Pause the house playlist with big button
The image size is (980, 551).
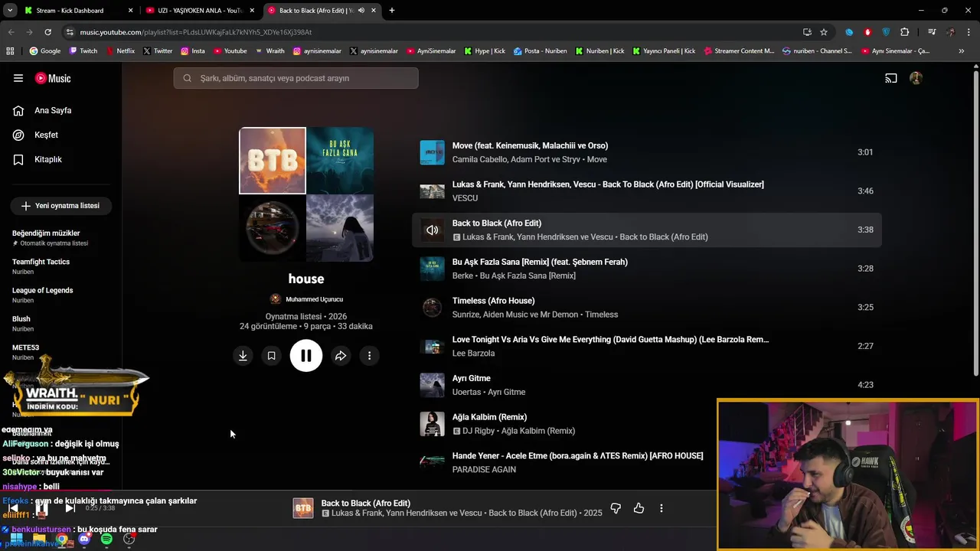306,356
